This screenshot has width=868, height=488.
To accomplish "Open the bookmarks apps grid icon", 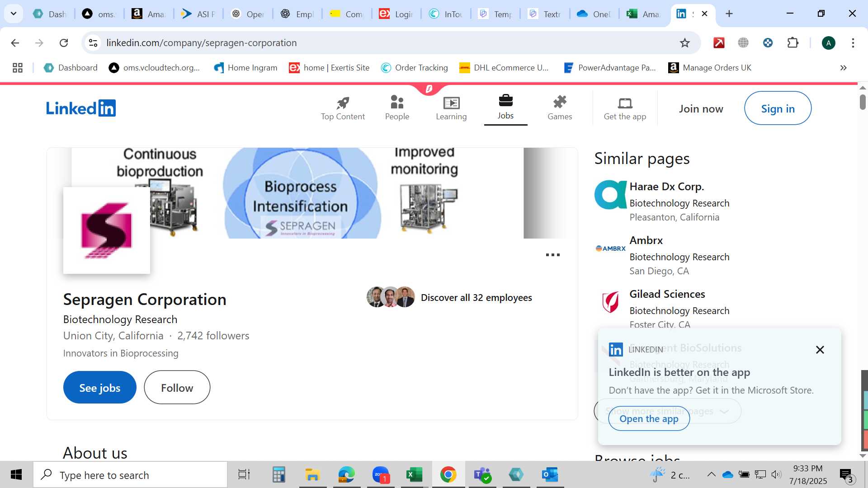I will point(18,68).
